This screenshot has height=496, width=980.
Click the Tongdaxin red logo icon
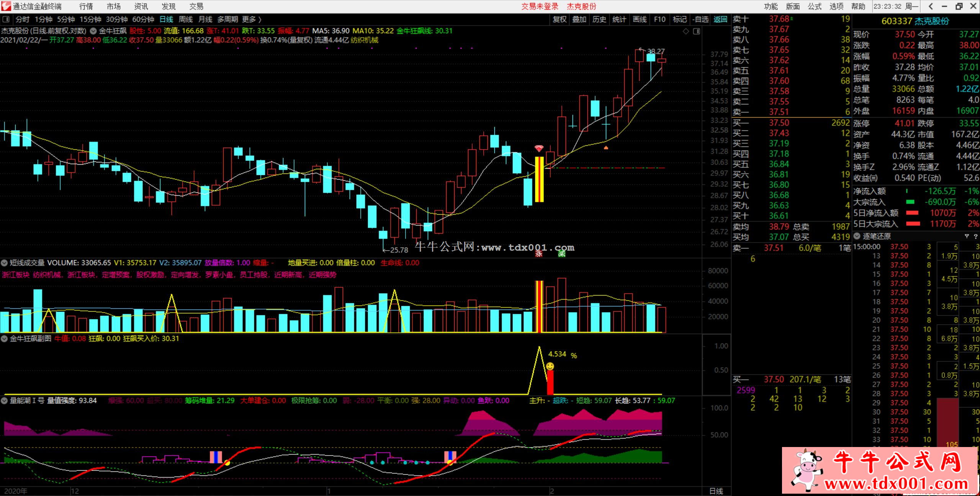tap(6, 6)
